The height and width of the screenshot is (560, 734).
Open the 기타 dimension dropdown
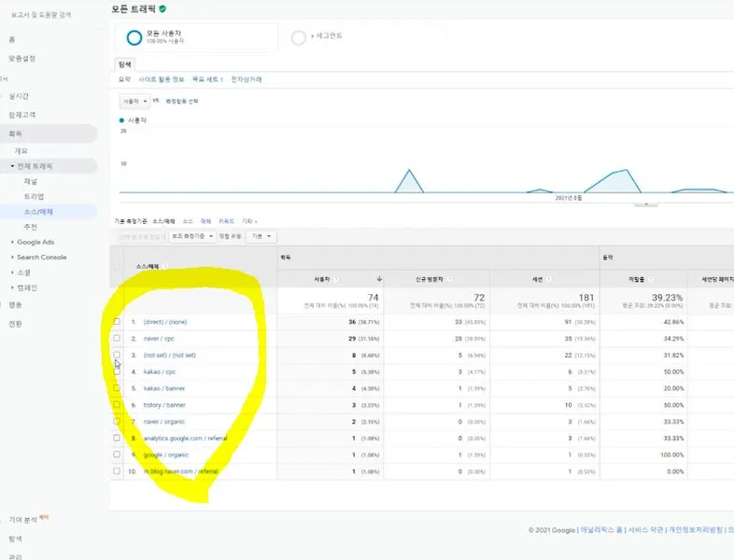(249, 221)
